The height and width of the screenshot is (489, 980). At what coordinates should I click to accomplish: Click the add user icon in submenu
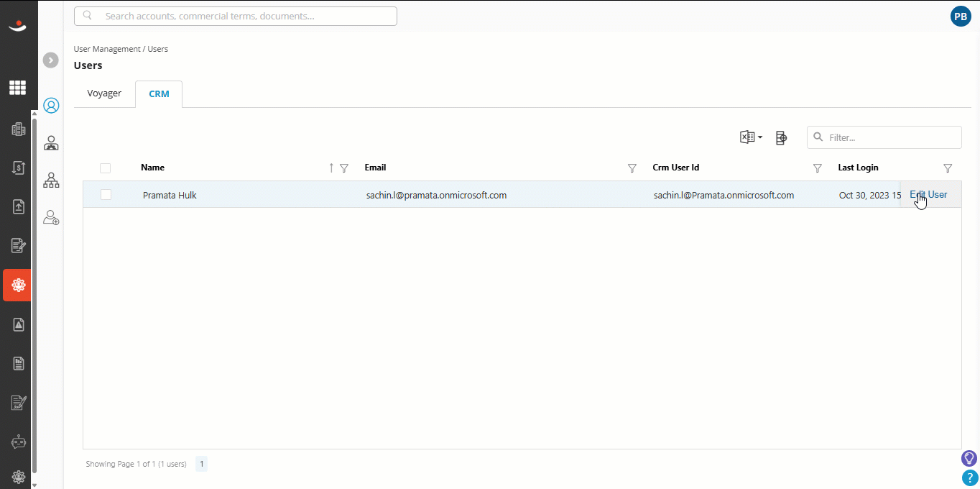pos(51,217)
